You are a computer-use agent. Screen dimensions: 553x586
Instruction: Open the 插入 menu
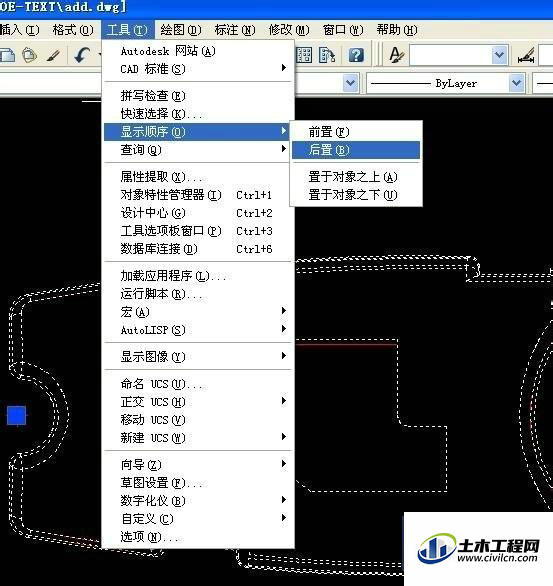19,30
